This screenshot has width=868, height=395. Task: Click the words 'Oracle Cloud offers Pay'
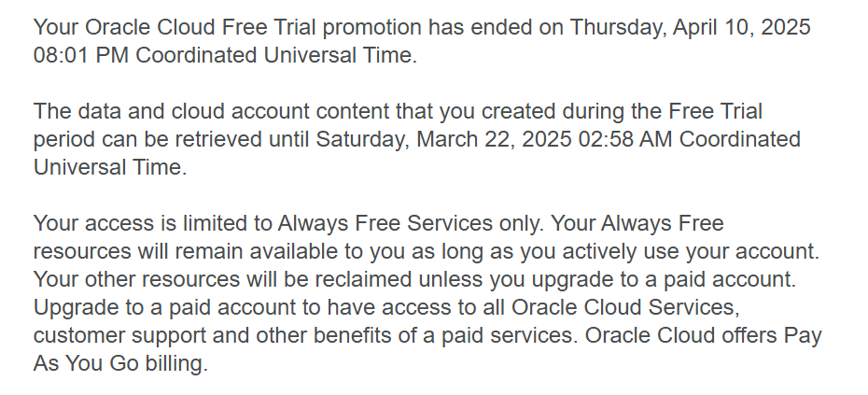[704, 335]
